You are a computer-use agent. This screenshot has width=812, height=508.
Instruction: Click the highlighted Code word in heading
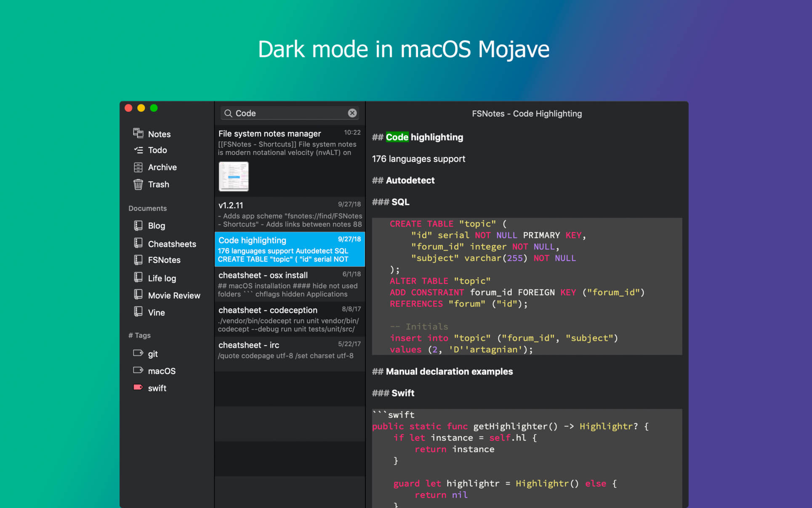(397, 137)
